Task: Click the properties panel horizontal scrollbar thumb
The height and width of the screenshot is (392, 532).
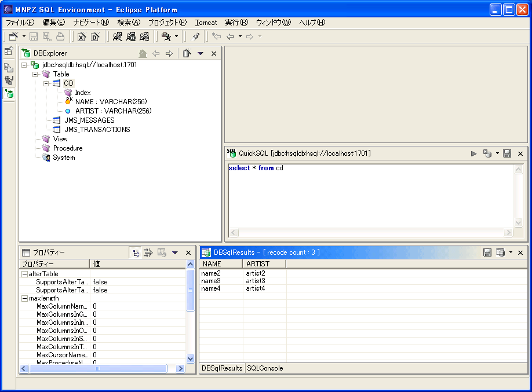Action: [x=98, y=369]
